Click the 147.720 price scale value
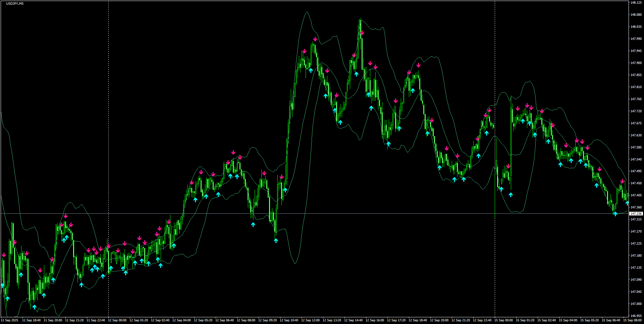Viewport: 644px width, 324px height. 636,111
